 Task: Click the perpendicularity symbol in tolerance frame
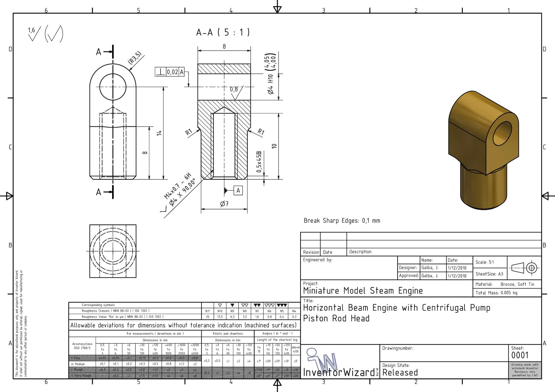click(161, 72)
